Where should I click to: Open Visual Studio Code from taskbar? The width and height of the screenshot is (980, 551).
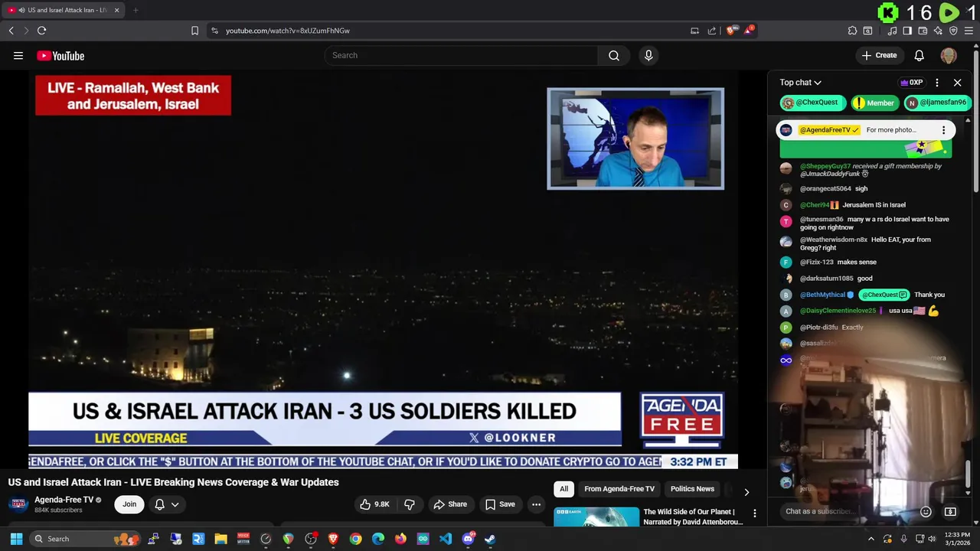click(x=446, y=539)
